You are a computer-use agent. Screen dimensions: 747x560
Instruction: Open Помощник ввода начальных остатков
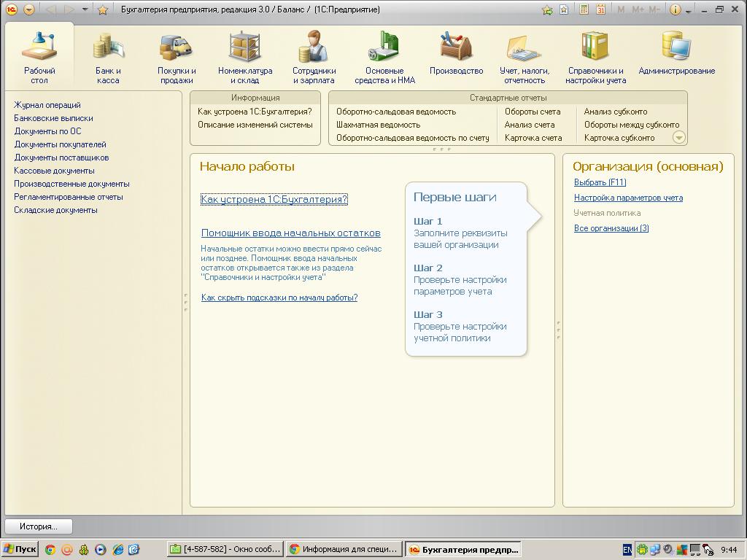tap(290, 233)
